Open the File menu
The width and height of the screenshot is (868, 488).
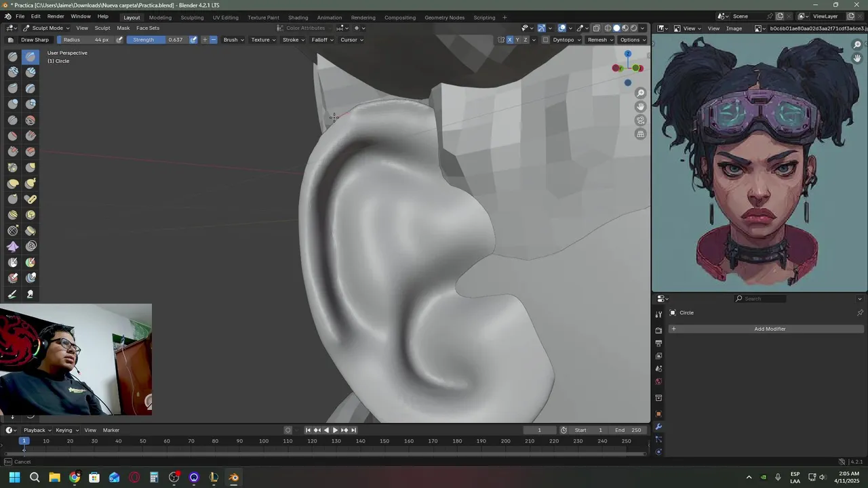pos(20,16)
